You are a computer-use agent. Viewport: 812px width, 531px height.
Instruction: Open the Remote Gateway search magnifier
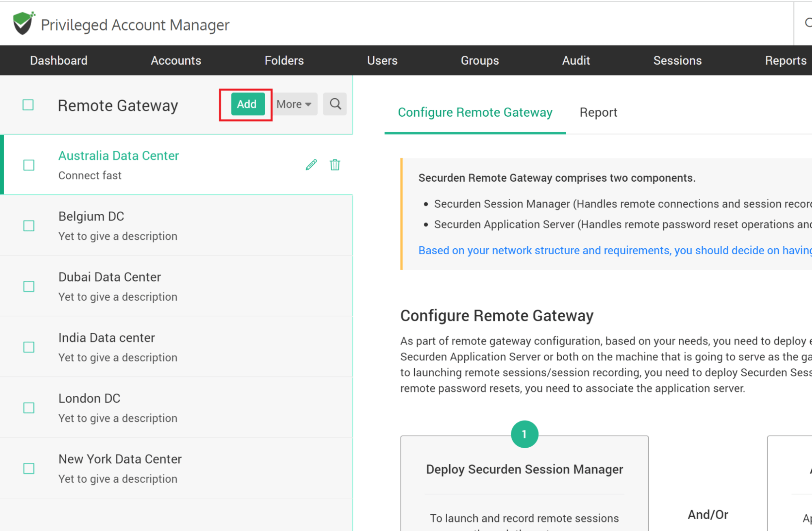(335, 104)
